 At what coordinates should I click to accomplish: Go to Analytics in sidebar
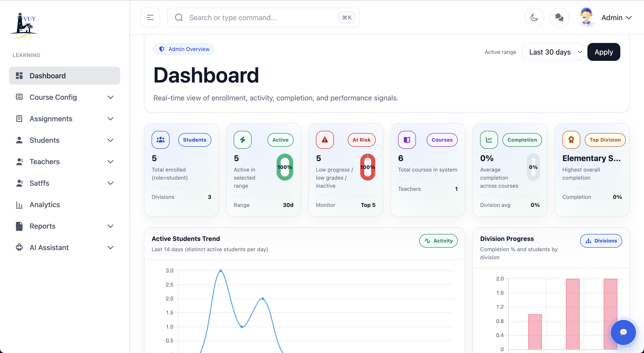pyautogui.click(x=44, y=204)
